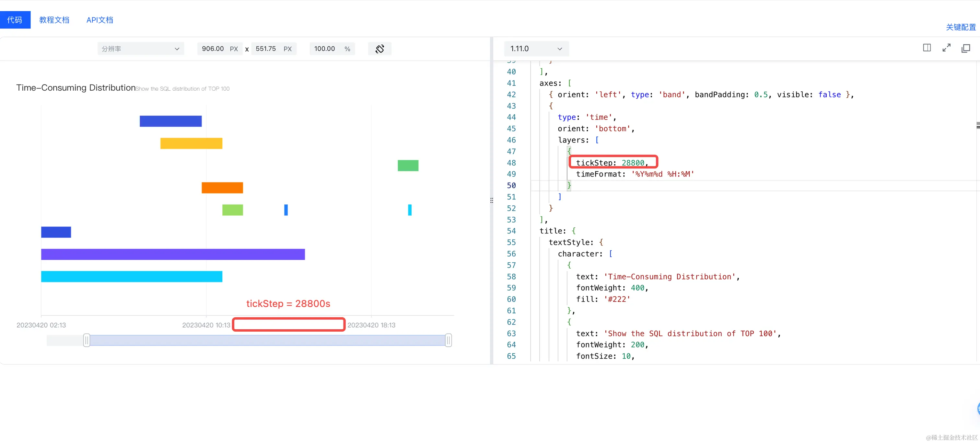Click the 关键配置 link

click(961, 27)
